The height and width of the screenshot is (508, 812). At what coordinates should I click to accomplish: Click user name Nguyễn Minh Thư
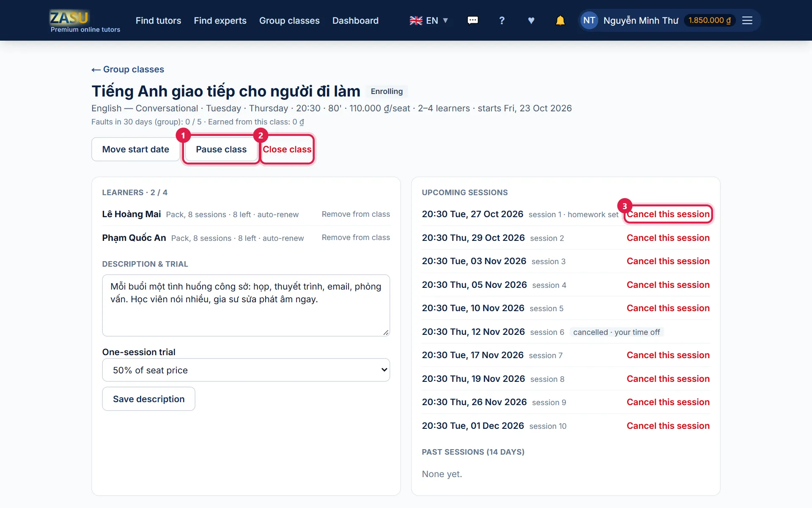coord(641,20)
